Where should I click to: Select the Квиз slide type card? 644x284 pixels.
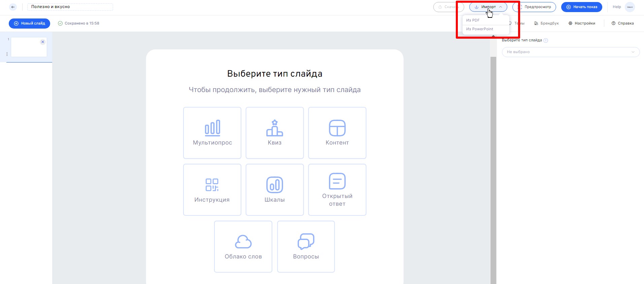275,133
